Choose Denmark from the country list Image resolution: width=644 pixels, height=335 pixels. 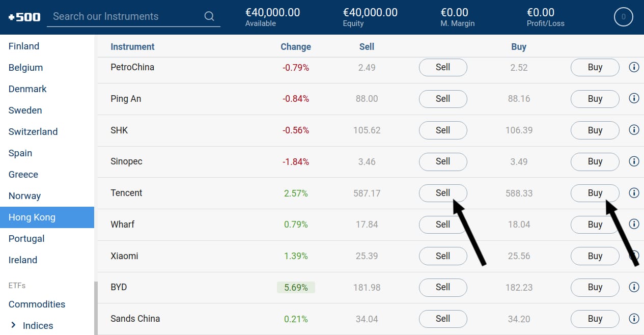click(x=27, y=89)
